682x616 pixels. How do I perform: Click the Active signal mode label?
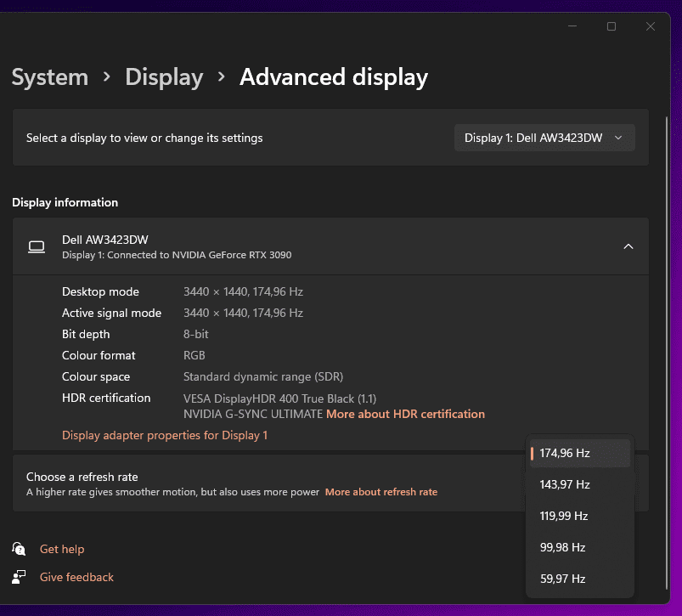(x=112, y=313)
